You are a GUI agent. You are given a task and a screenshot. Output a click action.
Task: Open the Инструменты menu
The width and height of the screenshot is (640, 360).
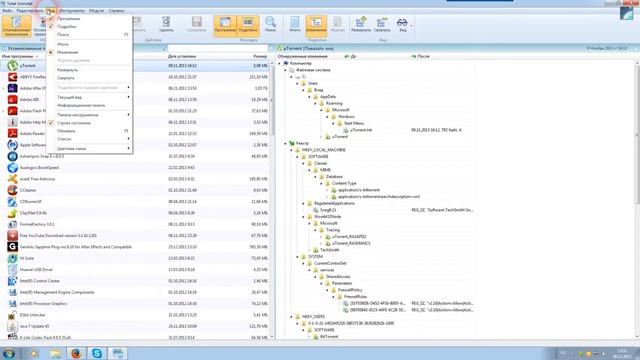(x=72, y=11)
